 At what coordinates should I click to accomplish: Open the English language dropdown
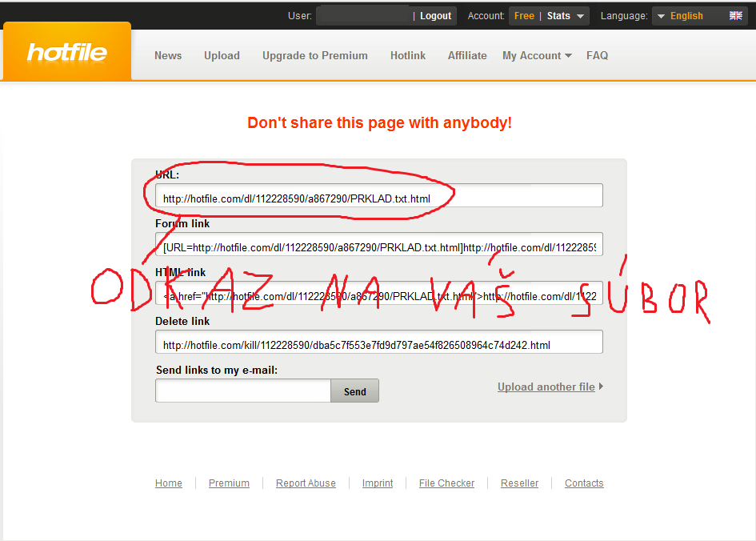click(x=686, y=16)
